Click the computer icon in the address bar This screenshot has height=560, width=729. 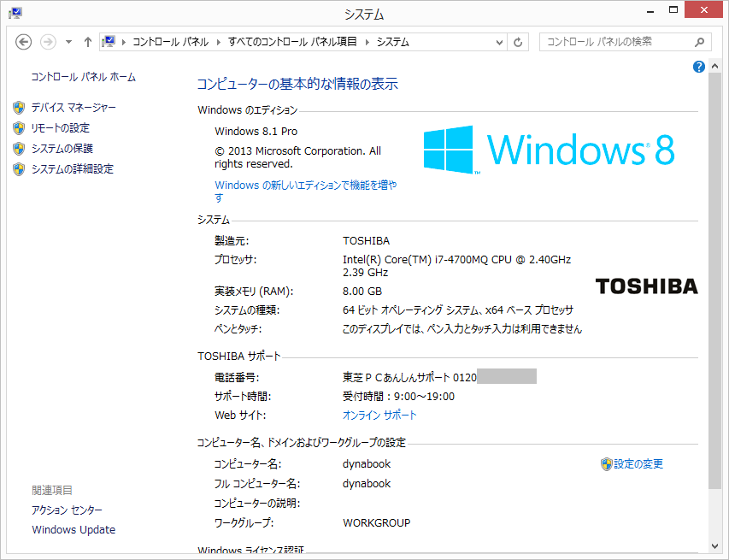(109, 42)
